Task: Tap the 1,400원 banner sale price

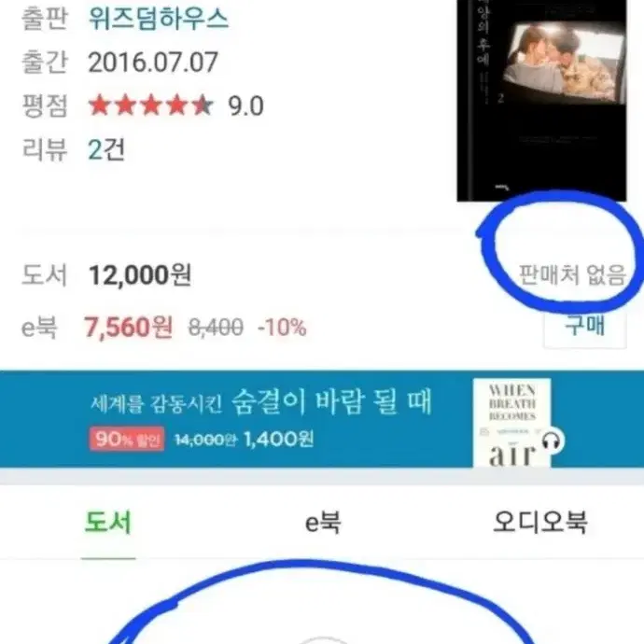Action: click(x=279, y=439)
